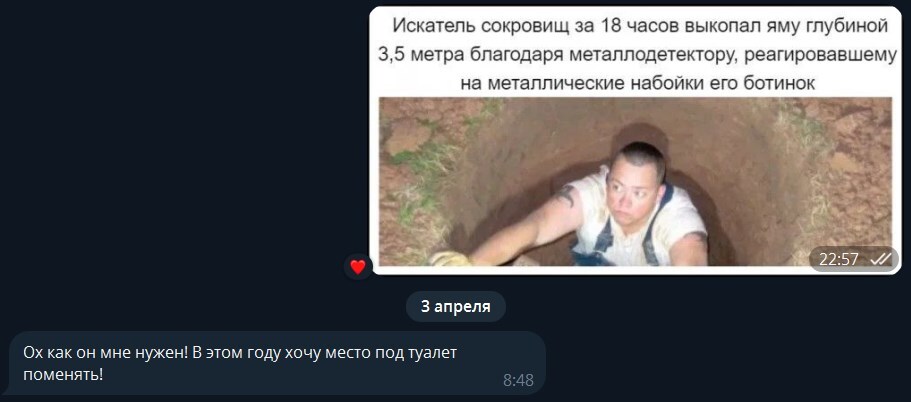Click the green grass patch in photo
Image resolution: width=911 pixels, height=402 pixels.
pyautogui.click(x=419, y=168)
